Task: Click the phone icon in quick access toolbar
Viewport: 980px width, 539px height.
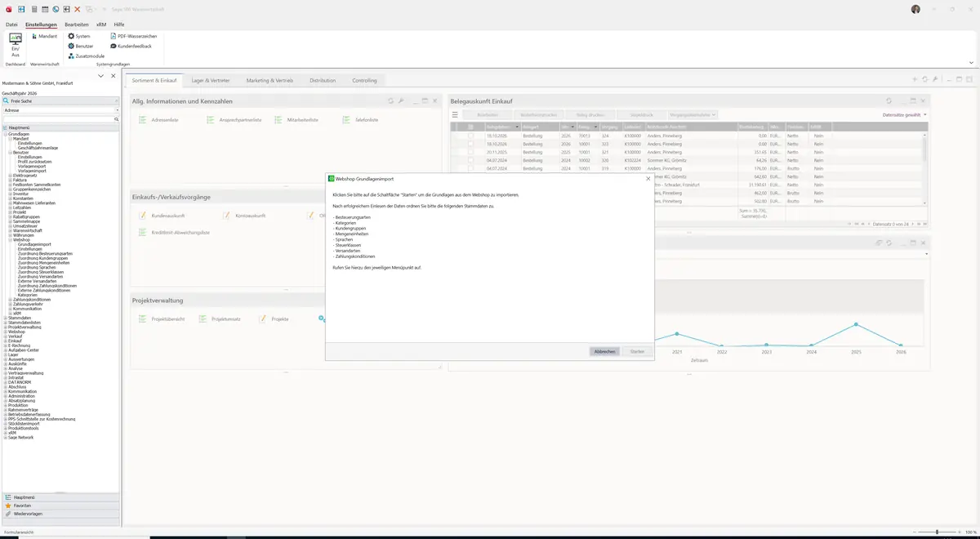Action: click(x=56, y=9)
